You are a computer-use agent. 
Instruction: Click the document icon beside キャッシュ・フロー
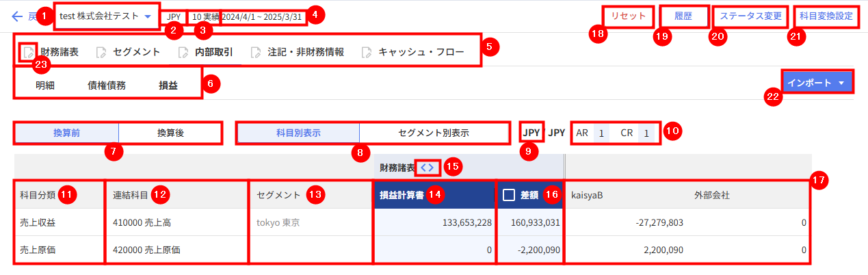click(367, 52)
